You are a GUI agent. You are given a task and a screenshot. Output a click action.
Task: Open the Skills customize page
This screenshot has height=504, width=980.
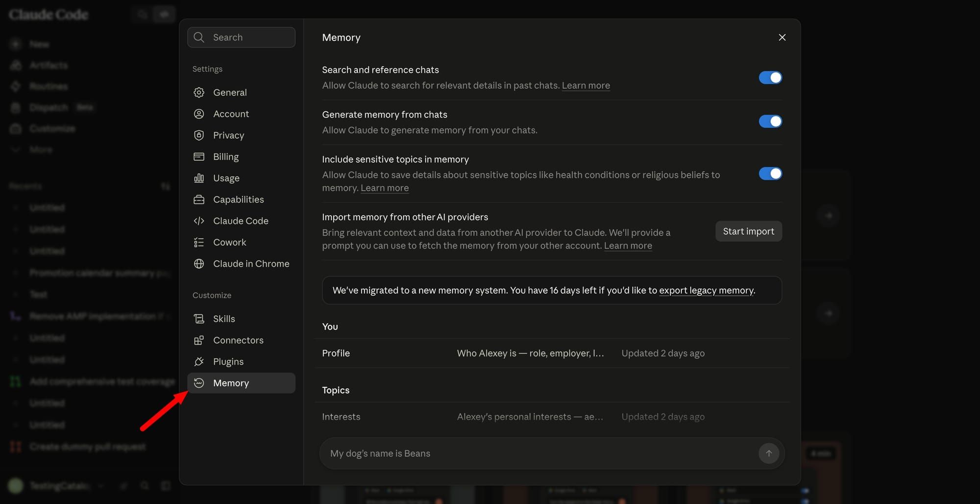(x=241, y=319)
